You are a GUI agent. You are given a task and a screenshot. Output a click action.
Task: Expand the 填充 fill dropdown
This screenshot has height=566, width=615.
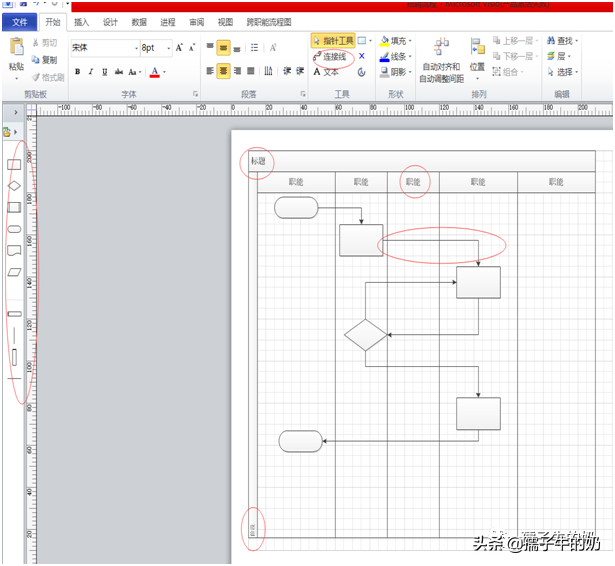[410, 40]
